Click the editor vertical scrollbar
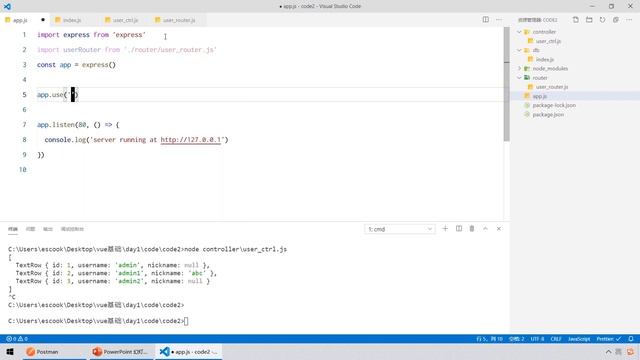640x360 pixels. coord(507,84)
